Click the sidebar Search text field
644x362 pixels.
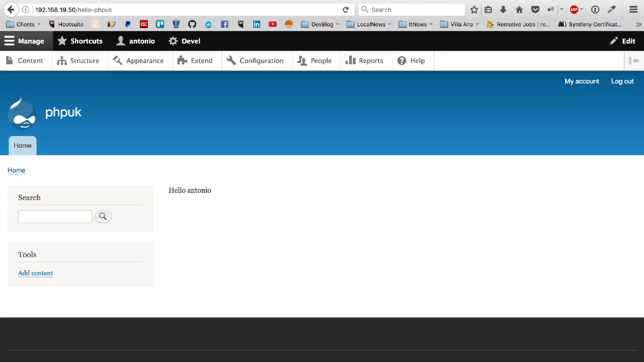[55, 216]
